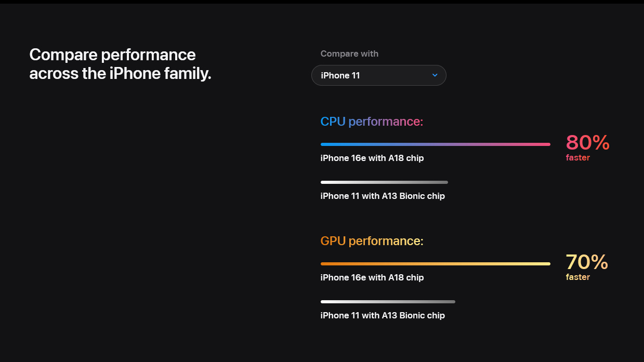Click the Compare with label
This screenshot has height=362, width=644.
[x=349, y=53]
